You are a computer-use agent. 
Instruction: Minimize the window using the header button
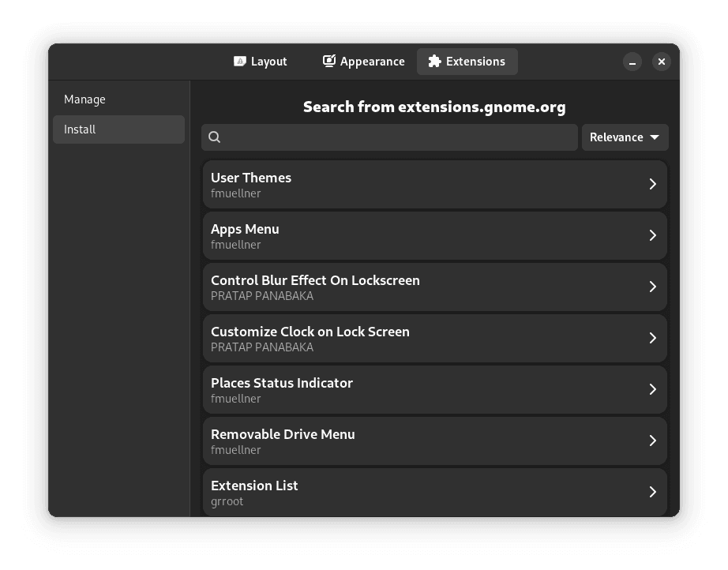click(x=632, y=62)
